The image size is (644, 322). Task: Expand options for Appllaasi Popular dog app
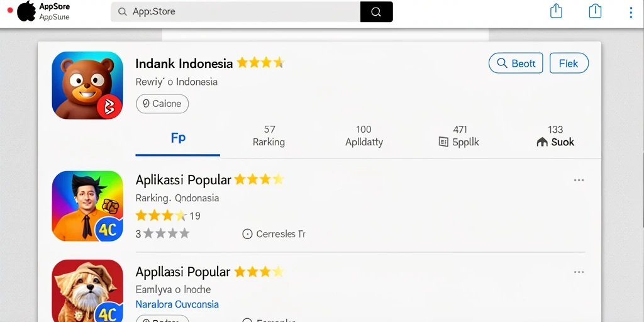coord(579,272)
